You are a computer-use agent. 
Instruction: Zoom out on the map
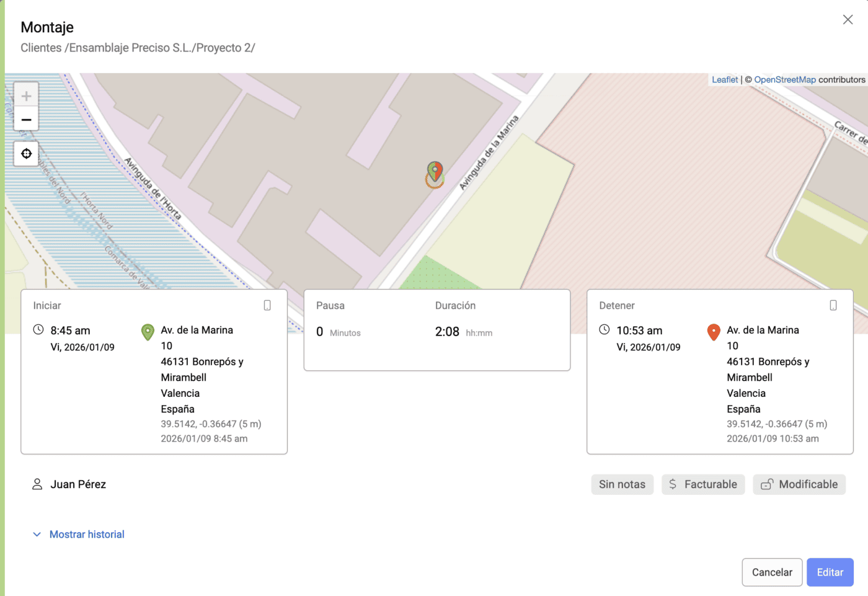tap(26, 119)
